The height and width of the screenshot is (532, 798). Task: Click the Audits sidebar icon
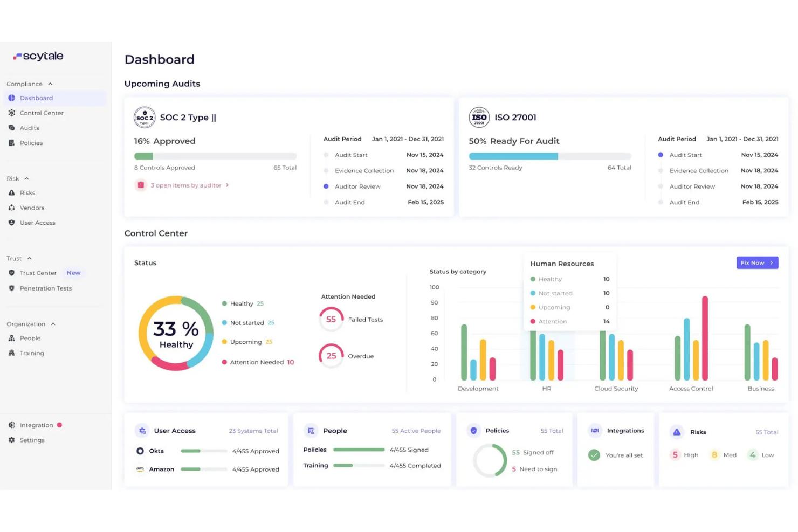point(12,128)
